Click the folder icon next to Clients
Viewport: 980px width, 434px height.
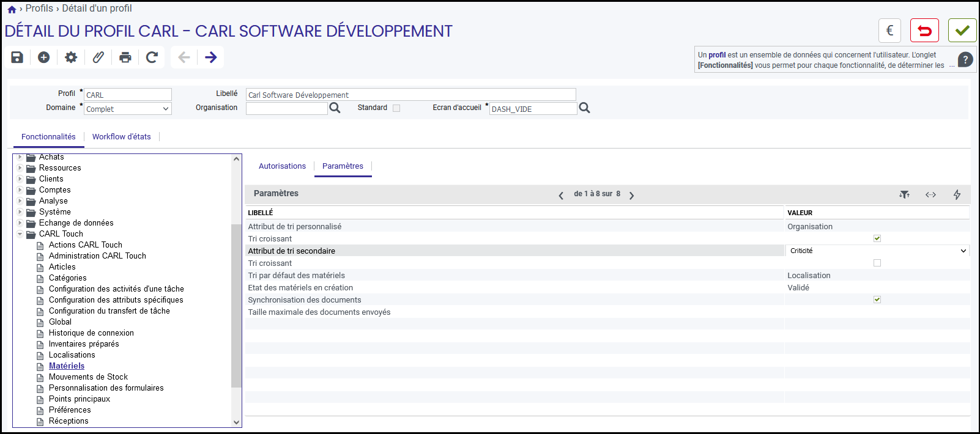pyautogui.click(x=31, y=179)
